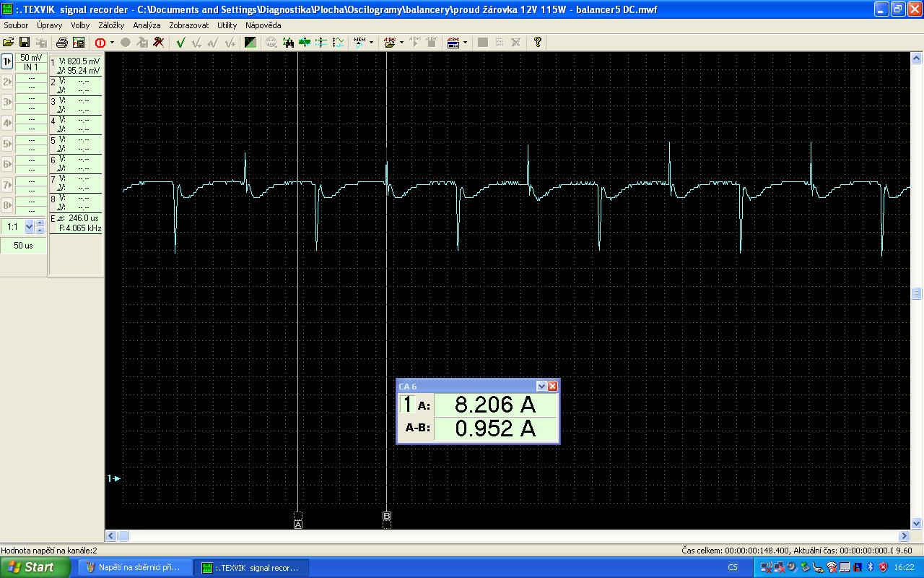This screenshot has width=924, height=578.
Task: Click the open file folder icon
Action: tap(8, 43)
